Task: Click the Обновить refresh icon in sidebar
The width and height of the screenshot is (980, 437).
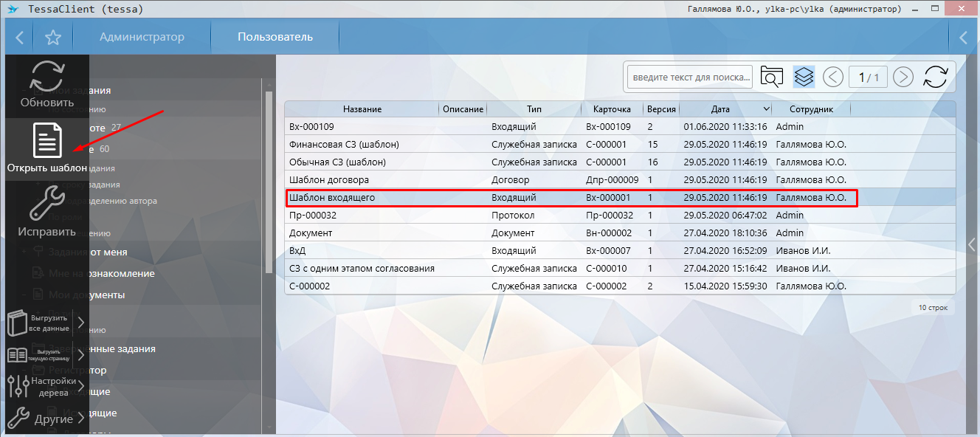Action: point(46,77)
